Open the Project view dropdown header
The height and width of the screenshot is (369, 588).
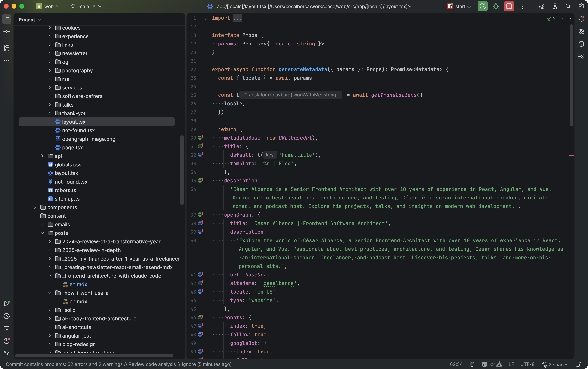point(30,20)
